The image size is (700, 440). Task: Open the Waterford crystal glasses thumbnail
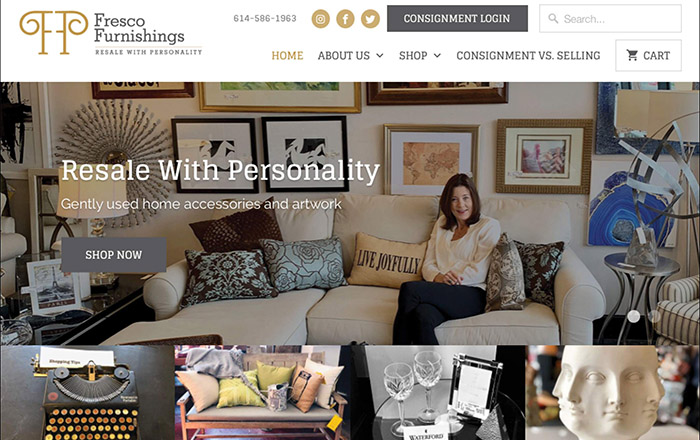point(438,393)
